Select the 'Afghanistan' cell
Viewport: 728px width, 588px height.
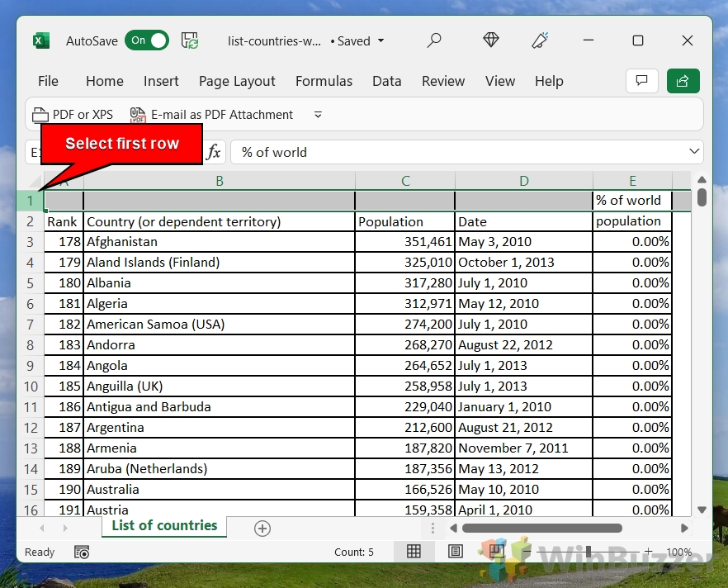pos(220,242)
